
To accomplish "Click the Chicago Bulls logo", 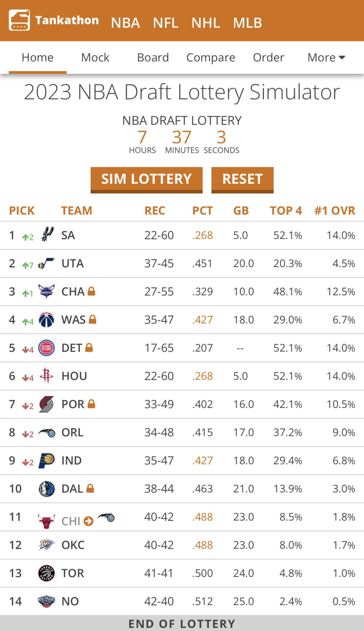I will (x=47, y=521).
